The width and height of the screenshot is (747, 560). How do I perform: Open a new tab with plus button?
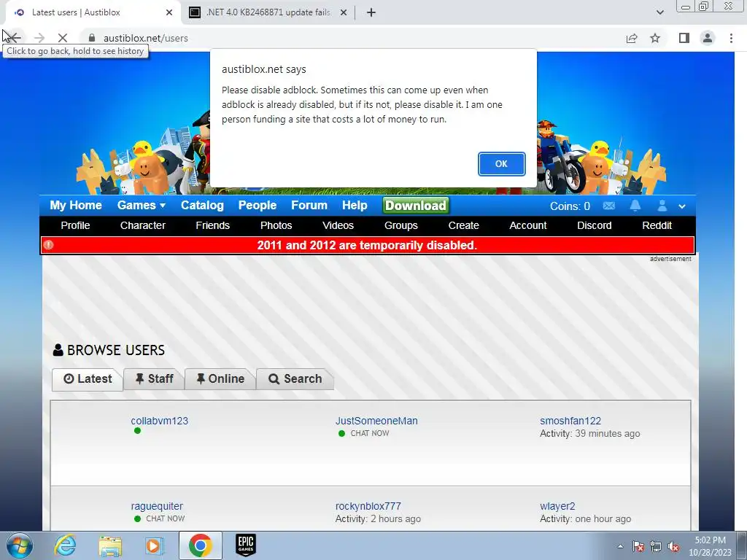coord(371,12)
